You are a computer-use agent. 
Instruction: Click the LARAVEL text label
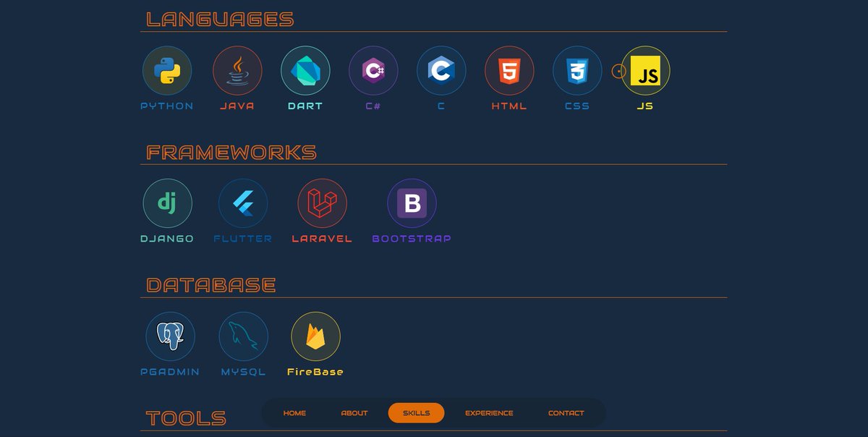click(322, 239)
